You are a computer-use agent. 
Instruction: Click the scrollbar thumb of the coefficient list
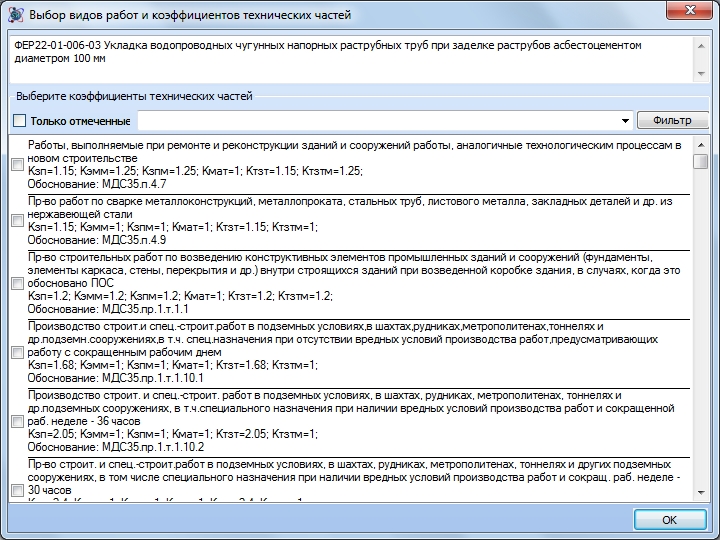pyautogui.click(x=701, y=163)
